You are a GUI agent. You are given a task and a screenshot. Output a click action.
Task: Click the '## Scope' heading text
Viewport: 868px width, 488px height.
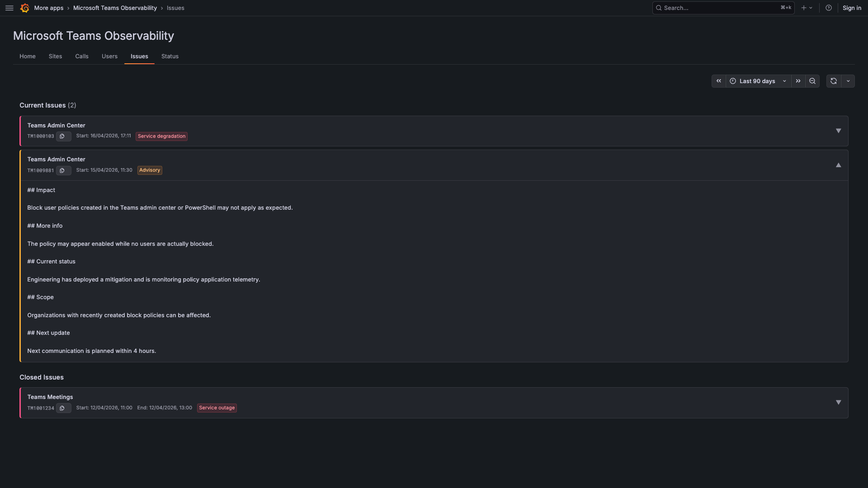click(x=40, y=297)
